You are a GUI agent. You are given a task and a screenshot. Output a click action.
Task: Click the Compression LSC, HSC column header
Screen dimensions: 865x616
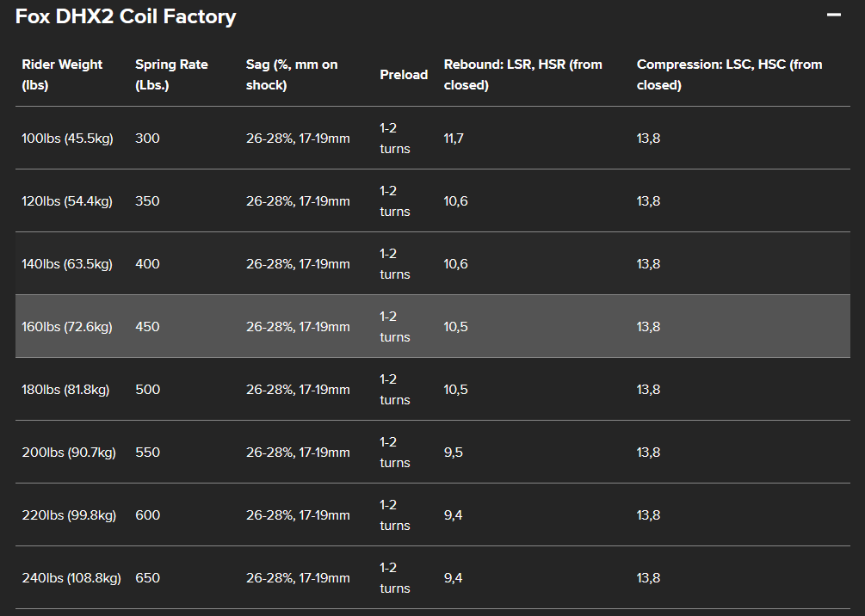[729, 75]
